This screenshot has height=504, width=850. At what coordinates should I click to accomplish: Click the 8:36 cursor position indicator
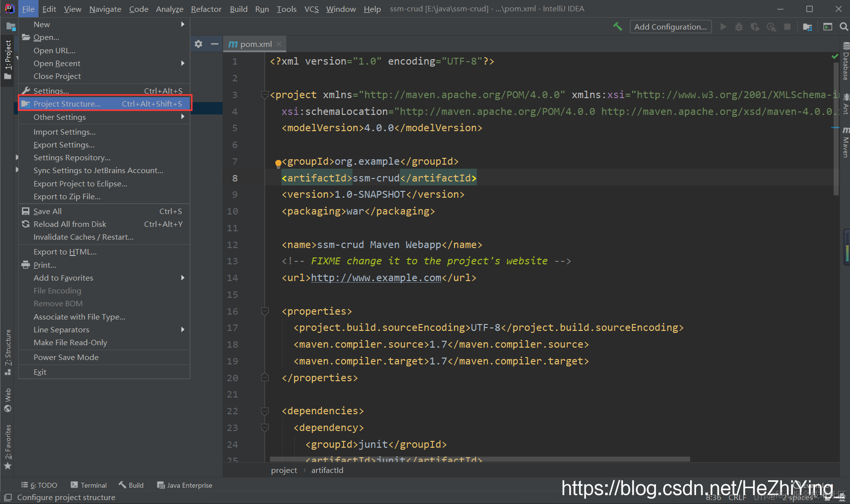click(x=713, y=498)
